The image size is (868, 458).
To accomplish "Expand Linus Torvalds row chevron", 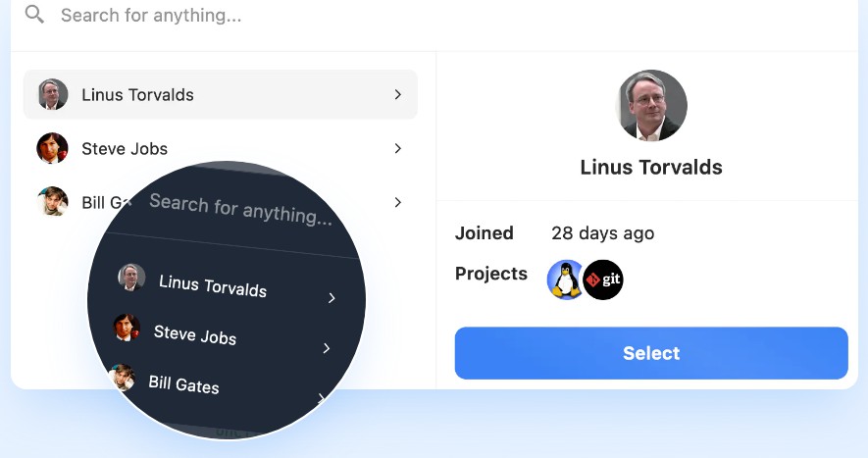I will tap(397, 95).
